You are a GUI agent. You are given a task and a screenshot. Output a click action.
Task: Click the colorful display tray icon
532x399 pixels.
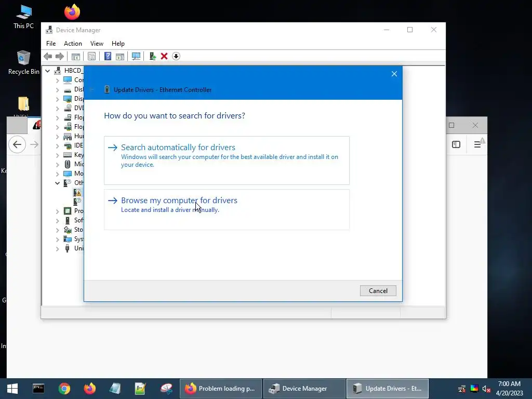click(x=474, y=389)
